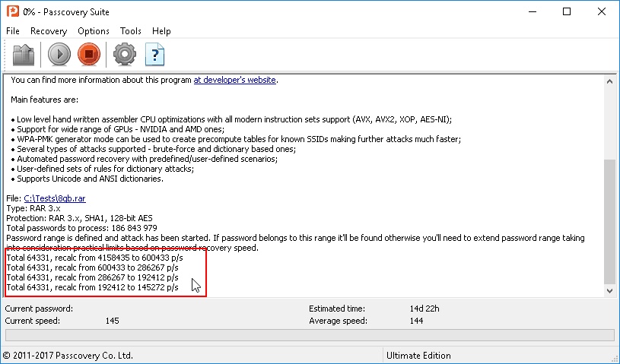Image resolution: width=620 pixels, height=364 pixels.
Task: Click the Passcovery app icon in title bar
Action: click(x=13, y=11)
